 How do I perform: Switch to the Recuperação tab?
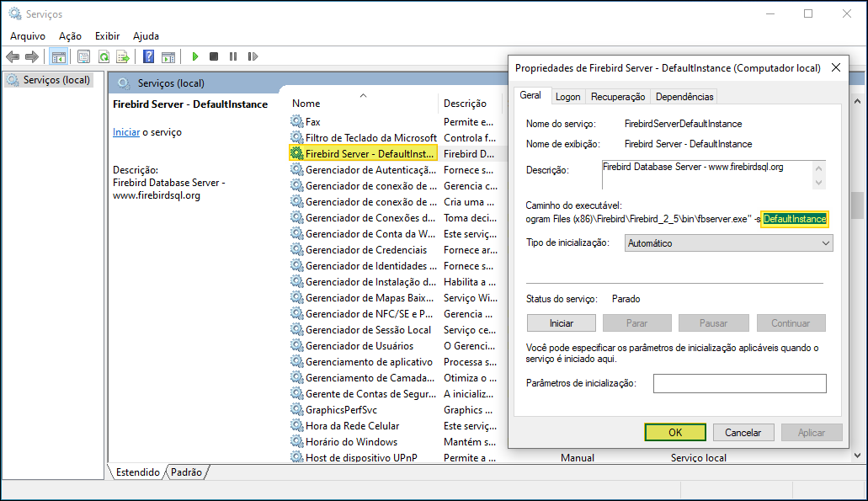pyautogui.click(x=618, y=97)
